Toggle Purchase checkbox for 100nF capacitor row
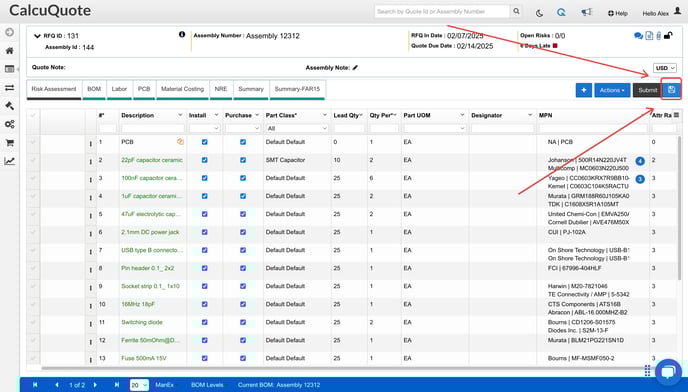688x392 pixels. coord(243,178)
